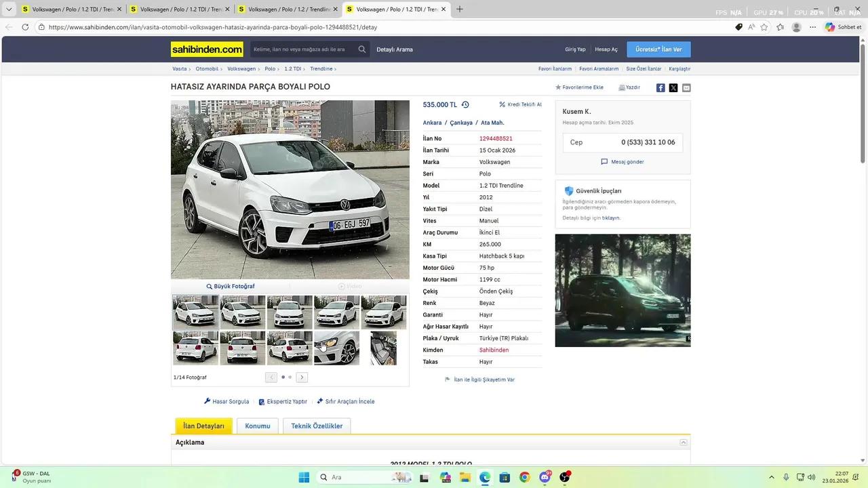Click browser page refresh icon

click(25, 27)
